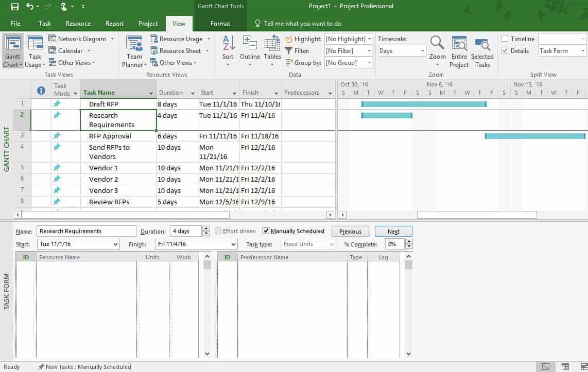
Task: Enable the Timeline checkbox
Action: click(x=504, y=38)
